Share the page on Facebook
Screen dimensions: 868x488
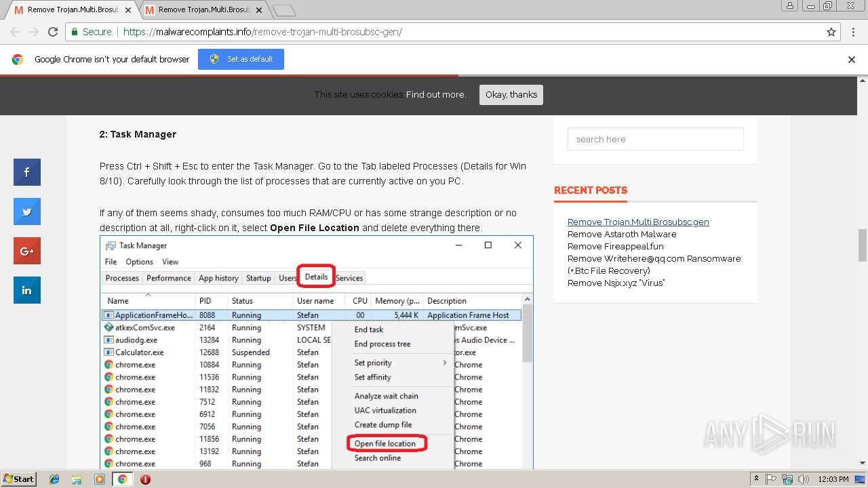pyautogui.click(x=27, y=172)
